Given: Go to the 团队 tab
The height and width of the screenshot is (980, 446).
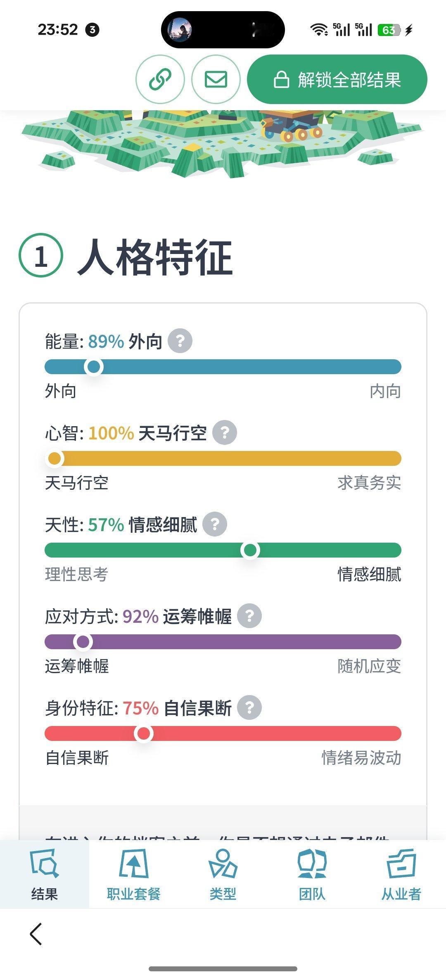Looking at the screenshot, I should [312, 874].
